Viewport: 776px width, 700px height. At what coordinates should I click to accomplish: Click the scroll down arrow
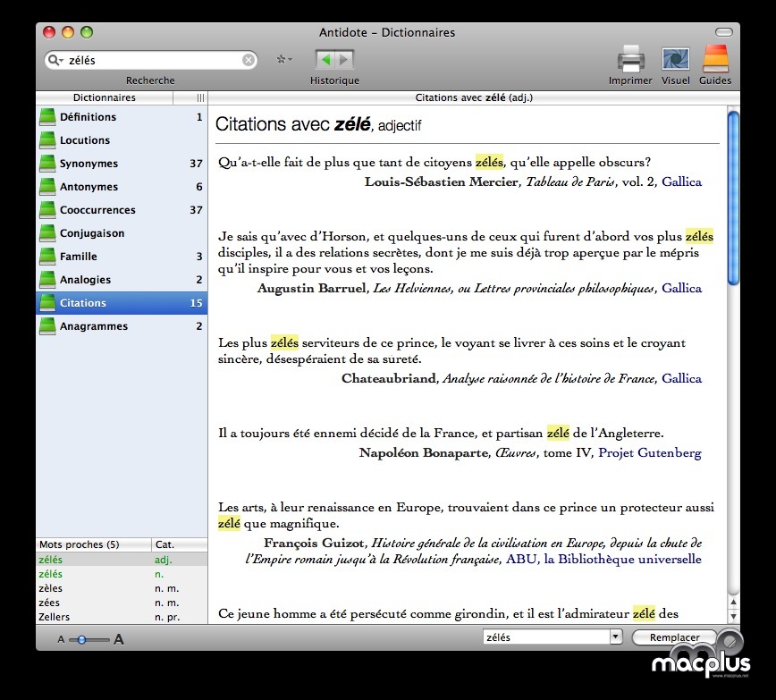pos(733,616)
